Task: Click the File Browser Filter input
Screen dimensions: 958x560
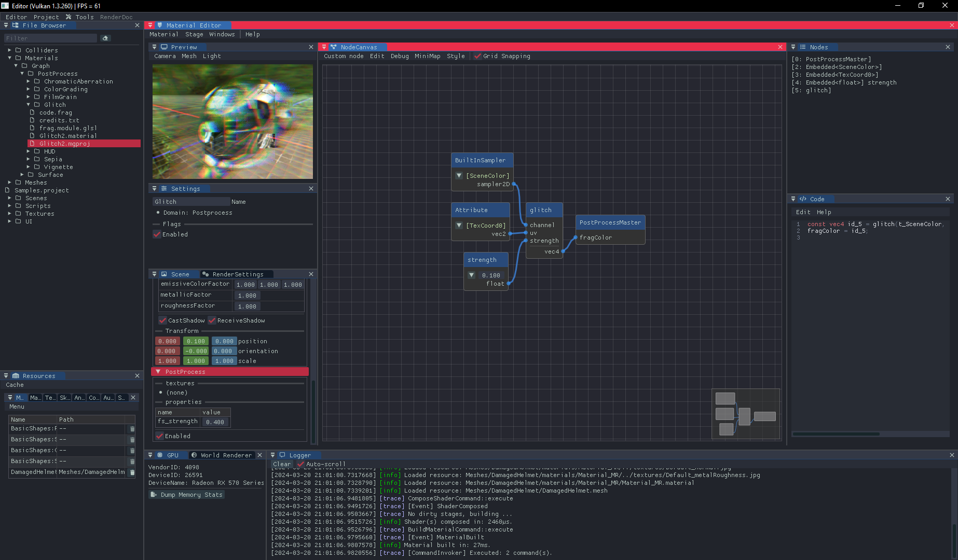Action: point(50,38)
